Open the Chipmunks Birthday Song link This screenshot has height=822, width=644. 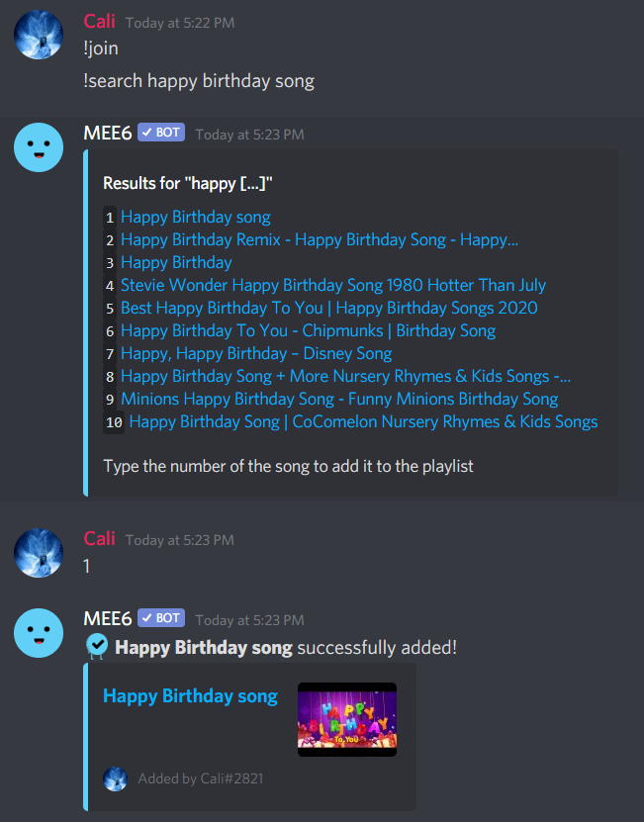[x=309, y=330]
